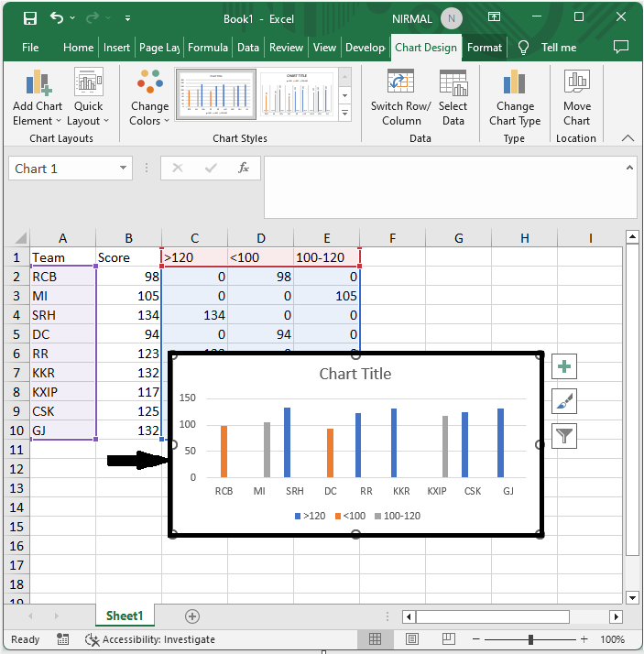
Task: Click Move Chart button
Action: (x=577, y=98)
